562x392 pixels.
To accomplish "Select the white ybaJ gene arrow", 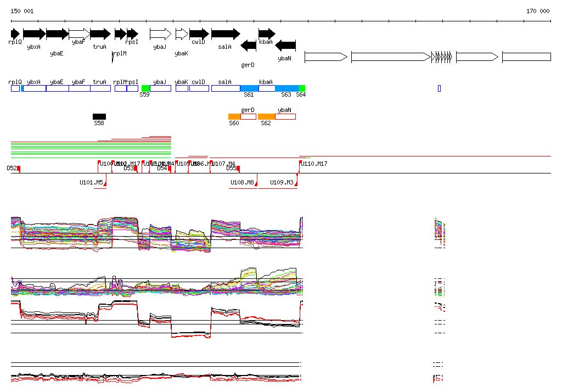I will (160, 34).
